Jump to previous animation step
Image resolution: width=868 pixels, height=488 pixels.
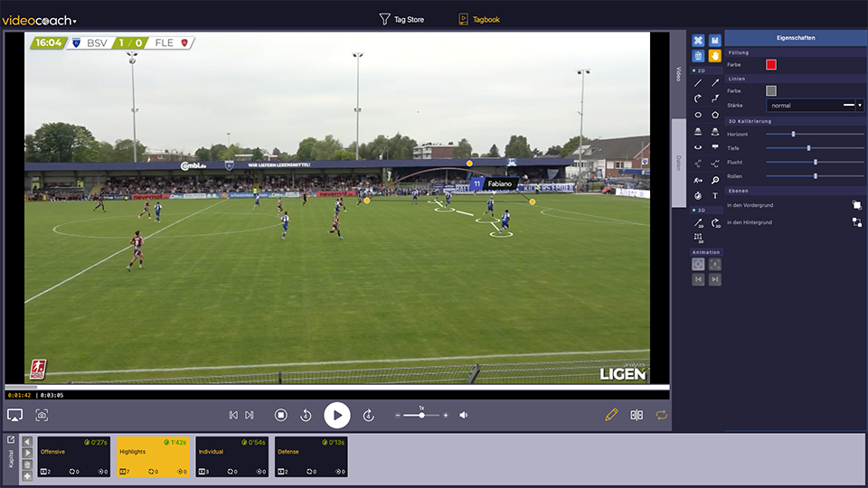pyautogui.click(x=698, y=279)
